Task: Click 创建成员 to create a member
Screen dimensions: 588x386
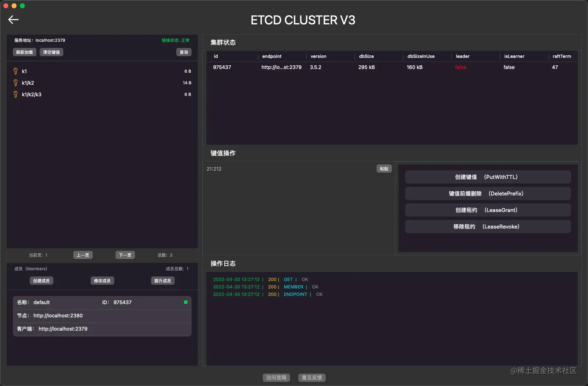Action: (41, 281)
